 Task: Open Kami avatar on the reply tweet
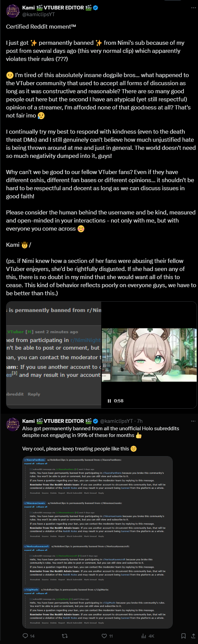tap(13, 424)
